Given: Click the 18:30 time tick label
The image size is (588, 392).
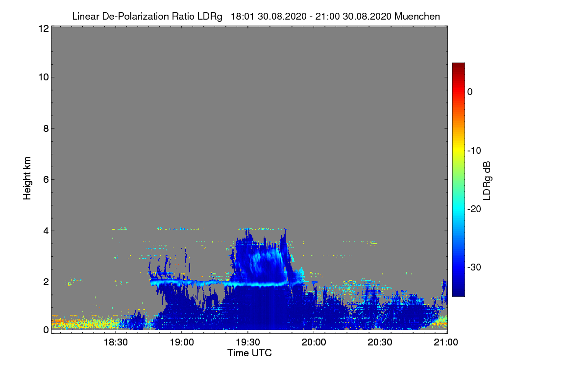Looking at the screenshot, I should (x=116, y=342).
